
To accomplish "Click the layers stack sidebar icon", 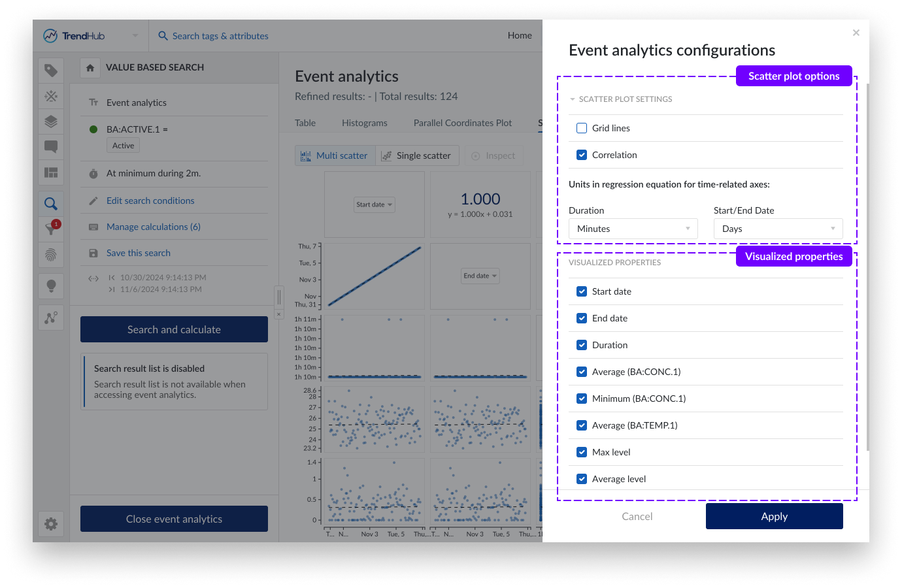I will coord(51,122).
